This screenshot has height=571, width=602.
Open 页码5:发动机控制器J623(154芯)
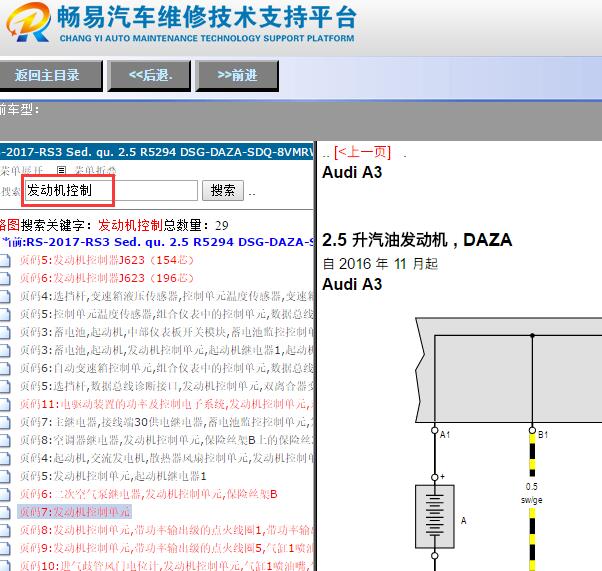pyautogui.click(x=107, y=260)
